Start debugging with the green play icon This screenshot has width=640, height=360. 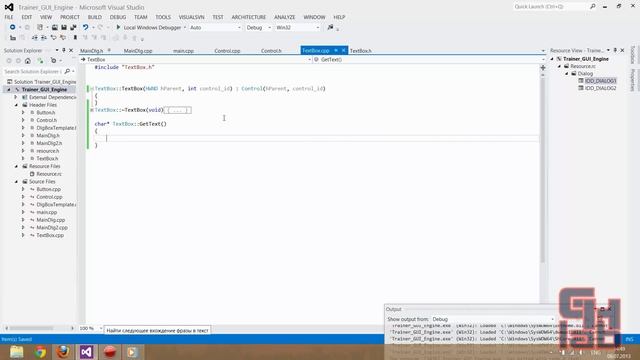(x=118, y=27)
